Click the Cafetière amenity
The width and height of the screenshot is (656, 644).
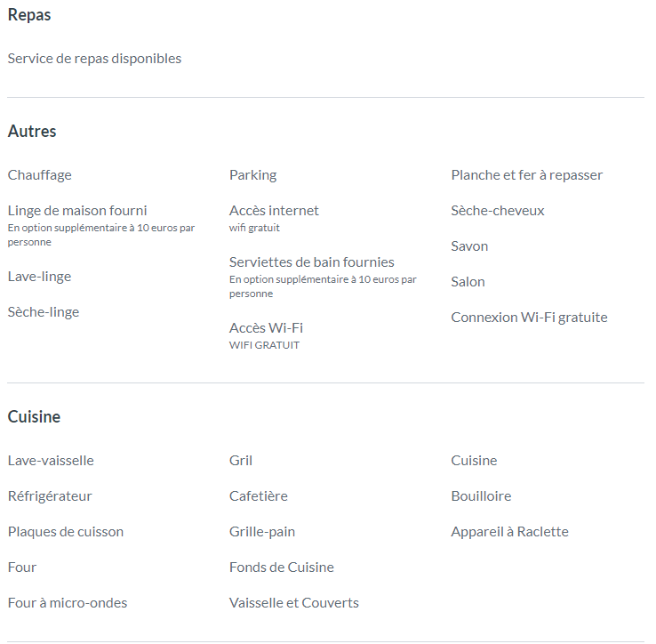259,496
